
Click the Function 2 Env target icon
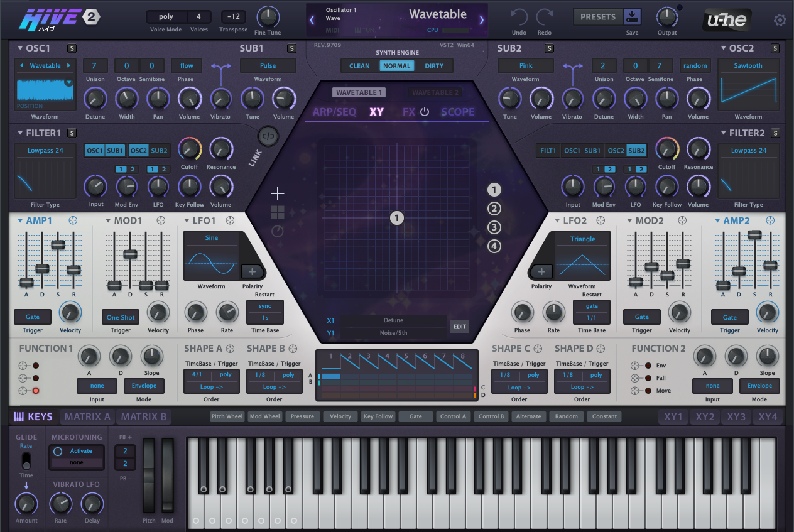pos(636,366)
